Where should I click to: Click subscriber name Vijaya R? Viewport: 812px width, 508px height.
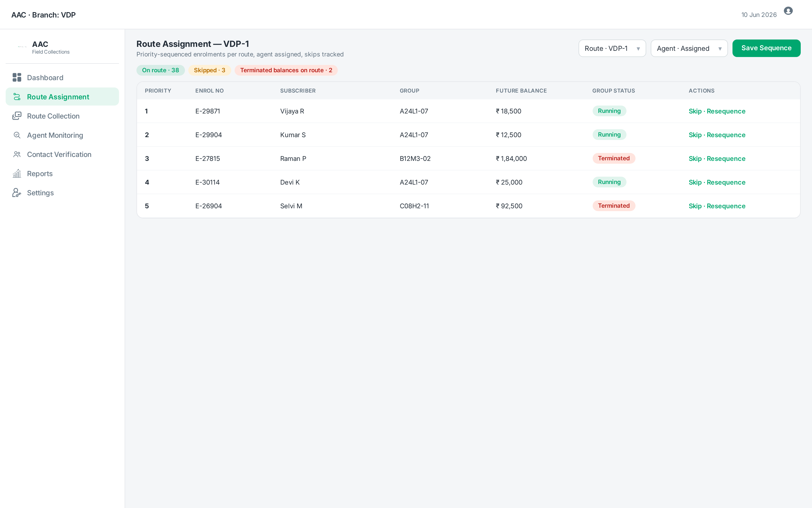[292, 111]
